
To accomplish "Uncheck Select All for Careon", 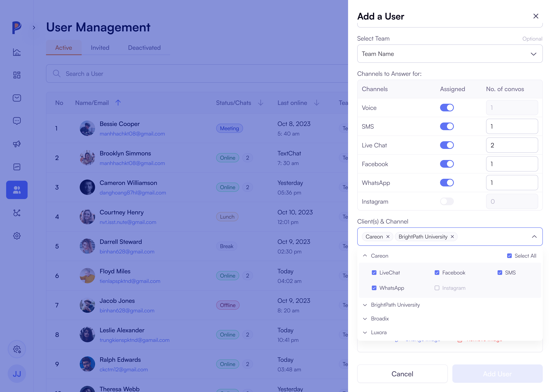I will point(509,256).
